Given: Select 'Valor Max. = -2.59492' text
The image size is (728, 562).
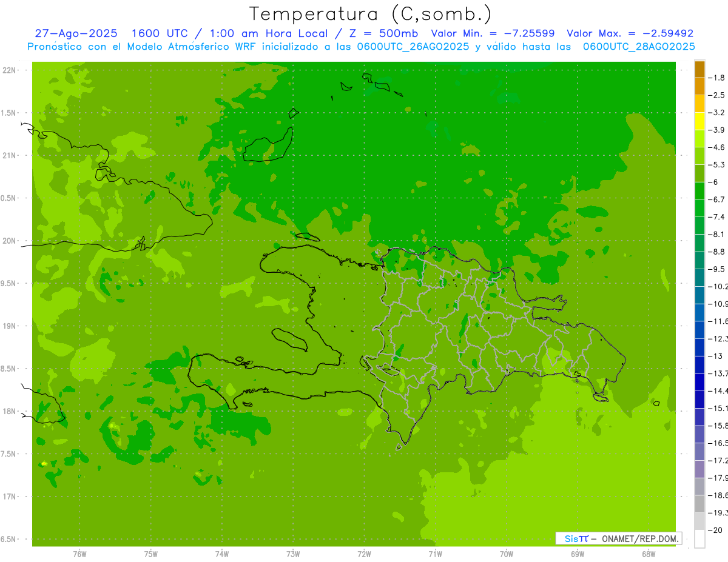Looking at the screenshot, I should click(x=630, y=33).
